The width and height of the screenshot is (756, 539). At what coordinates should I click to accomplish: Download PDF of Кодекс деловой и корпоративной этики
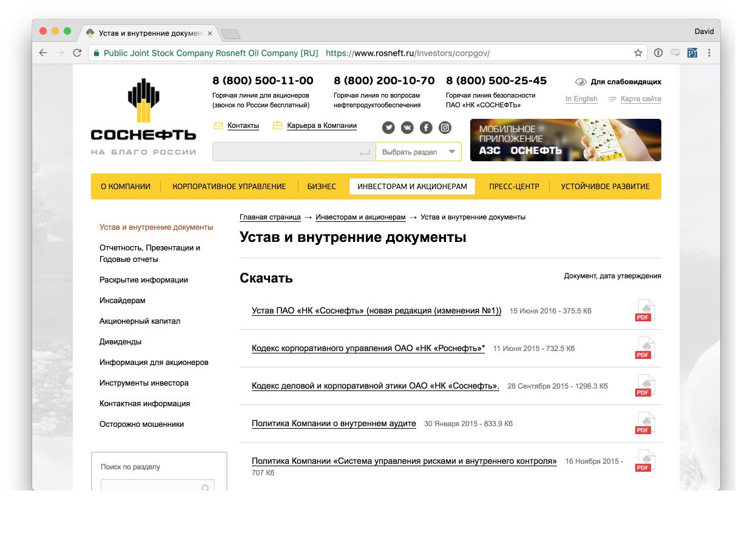coord(645,386)
